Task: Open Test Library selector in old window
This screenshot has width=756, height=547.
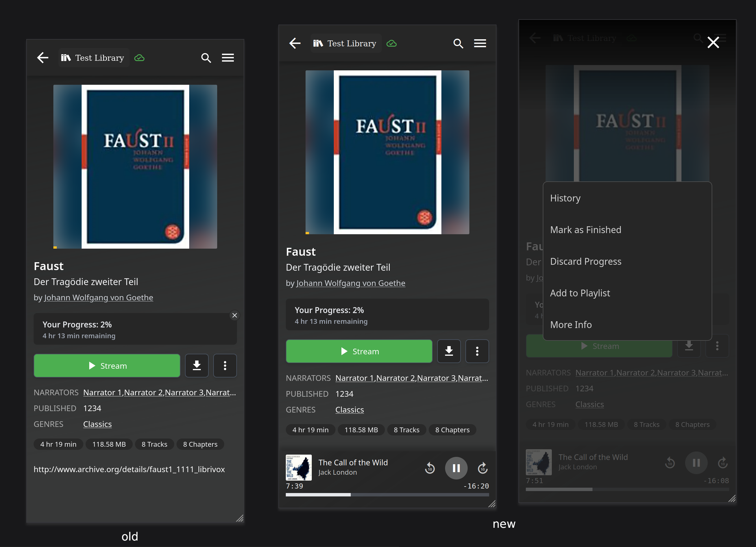Action: point(94,58)
